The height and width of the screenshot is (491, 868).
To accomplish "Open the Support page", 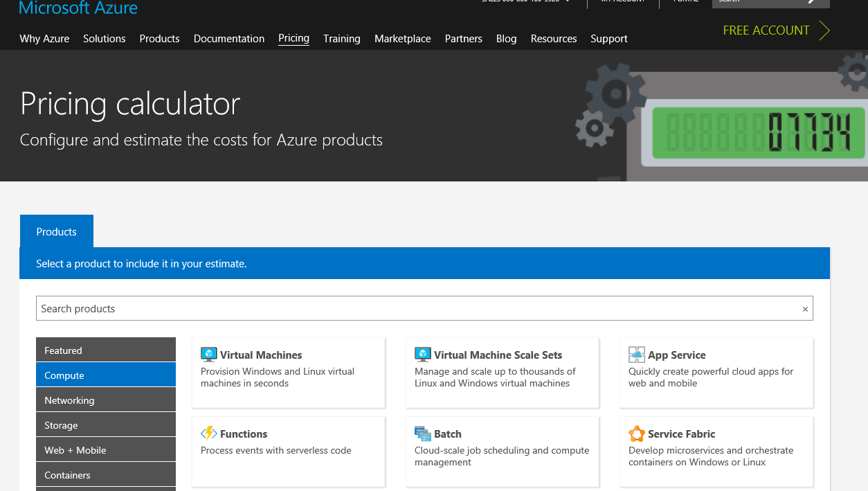I will [609, 39].
